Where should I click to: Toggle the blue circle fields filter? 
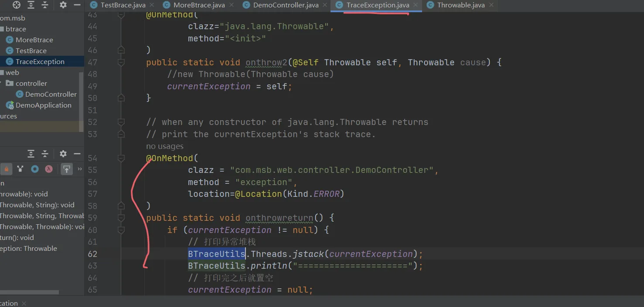click(35, 169)
